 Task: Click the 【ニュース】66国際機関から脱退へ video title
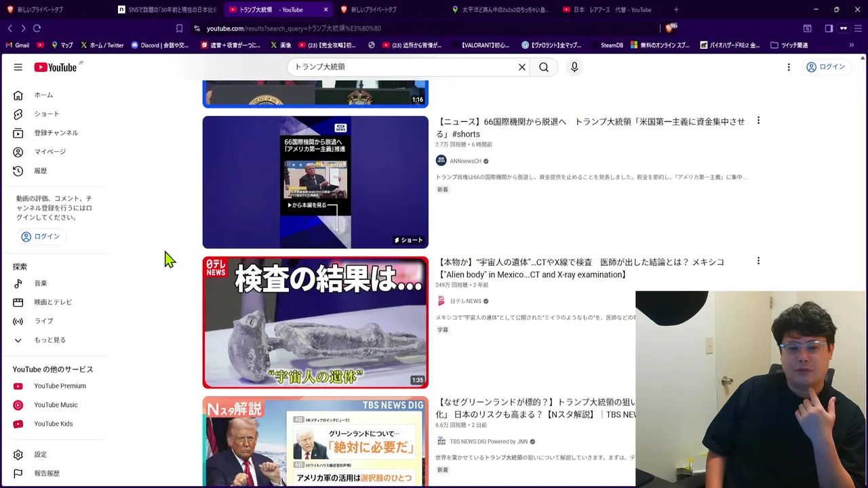coord(590,128)
